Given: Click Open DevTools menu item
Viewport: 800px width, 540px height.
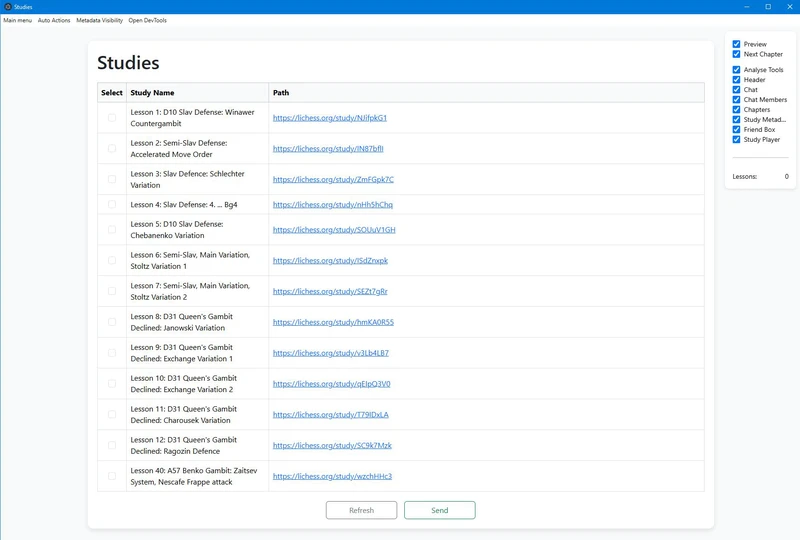Looking at the screenshot, I should point(147,20).
